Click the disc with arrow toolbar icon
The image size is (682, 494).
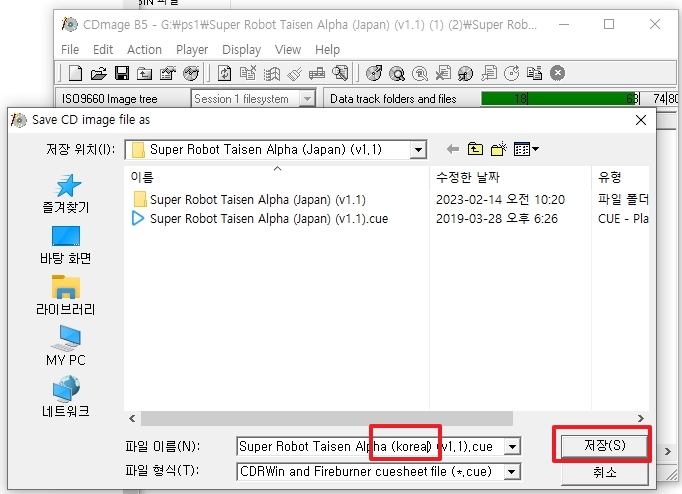[374, 73]
